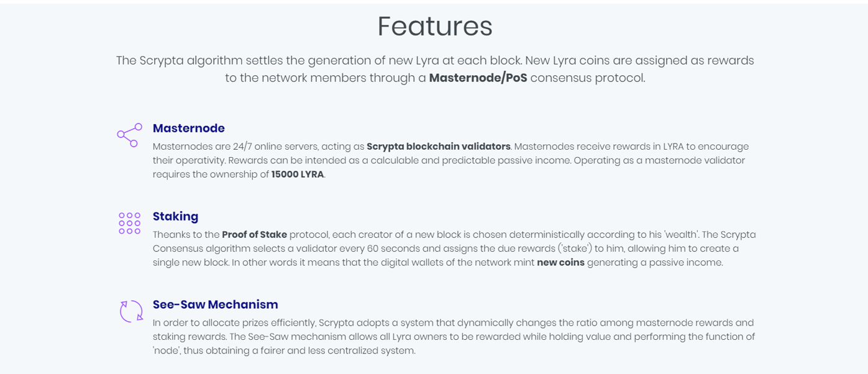Select the See-Saw Mechanism heading

point(216,304)
